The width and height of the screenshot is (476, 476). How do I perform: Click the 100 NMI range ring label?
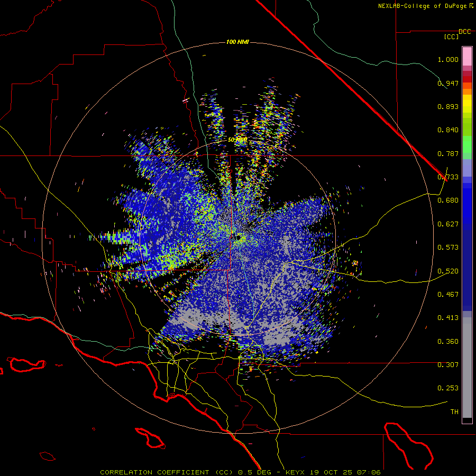(x=237, y=42)
